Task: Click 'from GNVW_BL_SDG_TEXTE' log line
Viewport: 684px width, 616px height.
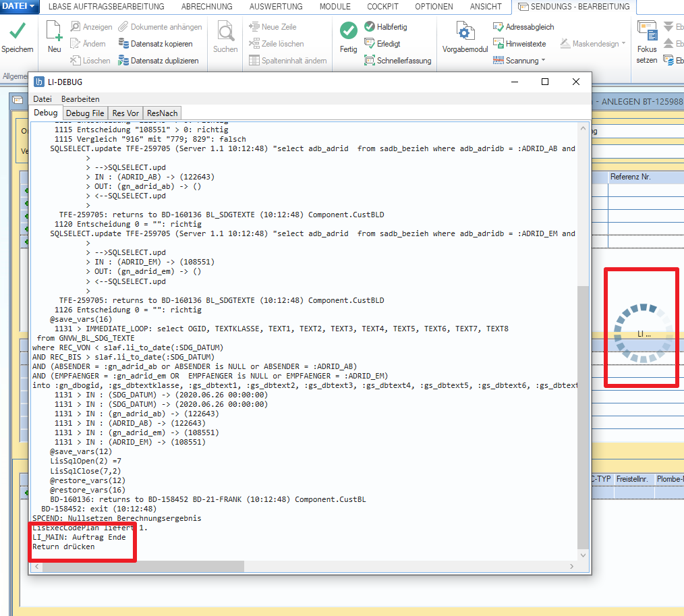Action: pos(86,338)
